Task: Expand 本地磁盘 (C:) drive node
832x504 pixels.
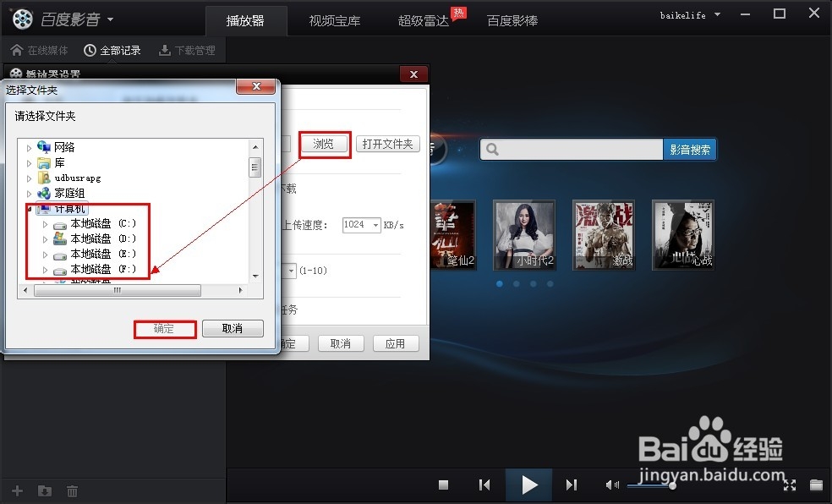Action: tap(45, 224)
